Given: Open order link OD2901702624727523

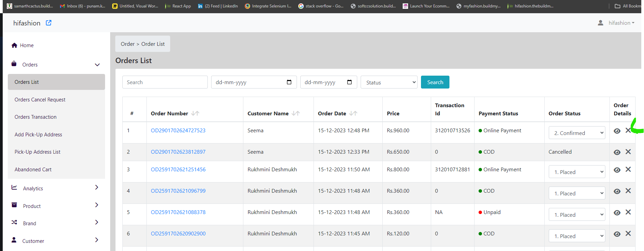Looking at the screenshot, I should coord(178,130).
